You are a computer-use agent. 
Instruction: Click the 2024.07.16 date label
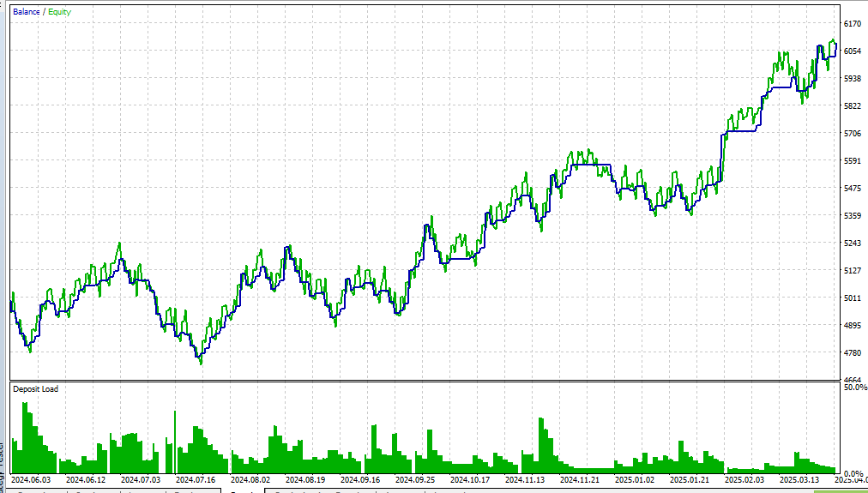(196, 480)
